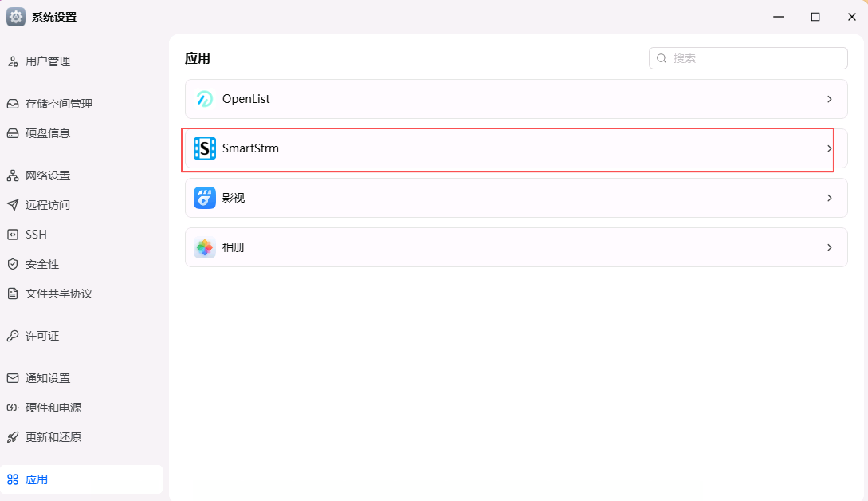Click the 安全性 shield icon
This screenshot has width=868, height=501.
point(13,264)
